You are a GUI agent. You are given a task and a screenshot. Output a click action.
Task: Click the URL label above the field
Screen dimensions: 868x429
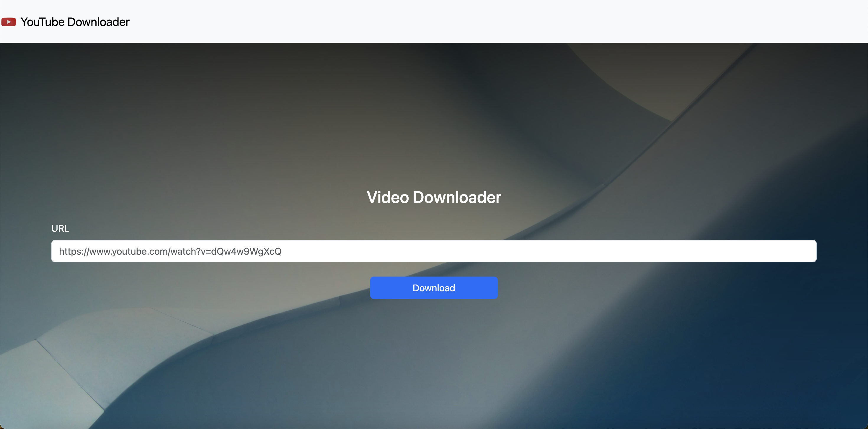point(60,228)
